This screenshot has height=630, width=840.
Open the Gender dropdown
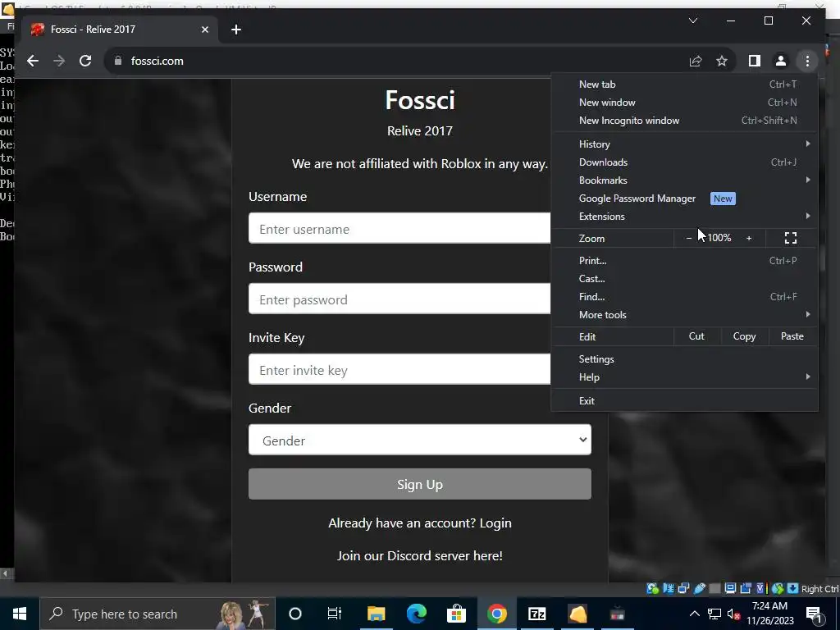point(420,440)
